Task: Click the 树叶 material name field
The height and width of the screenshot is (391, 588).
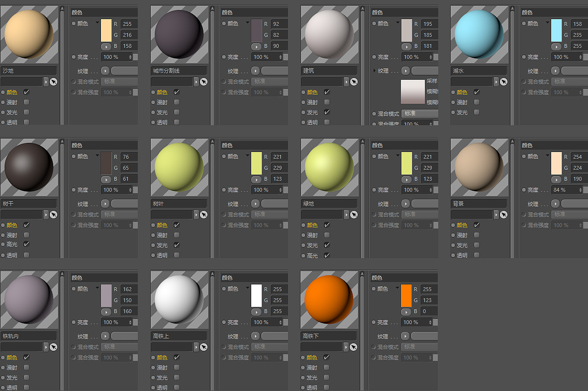Action: 179,204
